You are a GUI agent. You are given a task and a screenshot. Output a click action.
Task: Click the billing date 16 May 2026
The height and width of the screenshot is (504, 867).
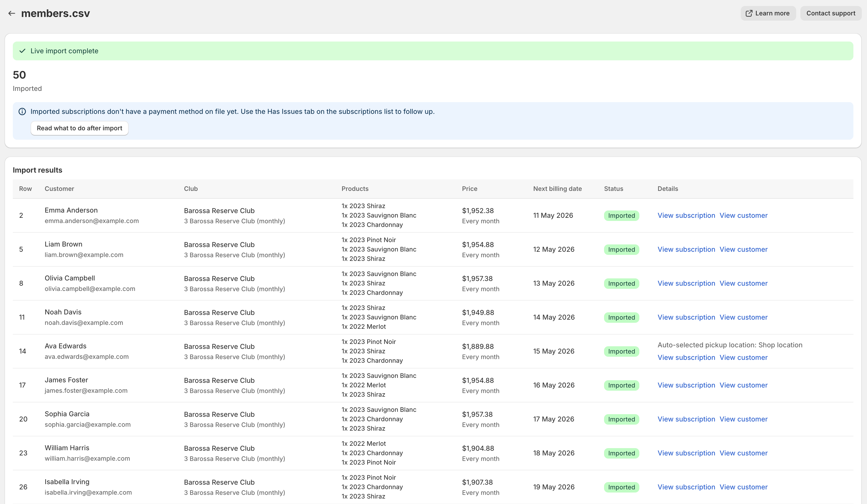pos(554,385)
